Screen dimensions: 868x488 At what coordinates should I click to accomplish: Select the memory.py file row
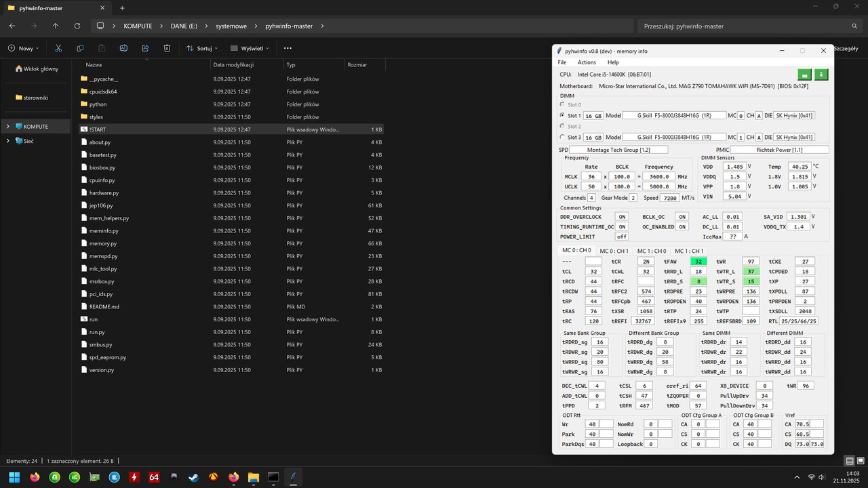click(231, 243)
